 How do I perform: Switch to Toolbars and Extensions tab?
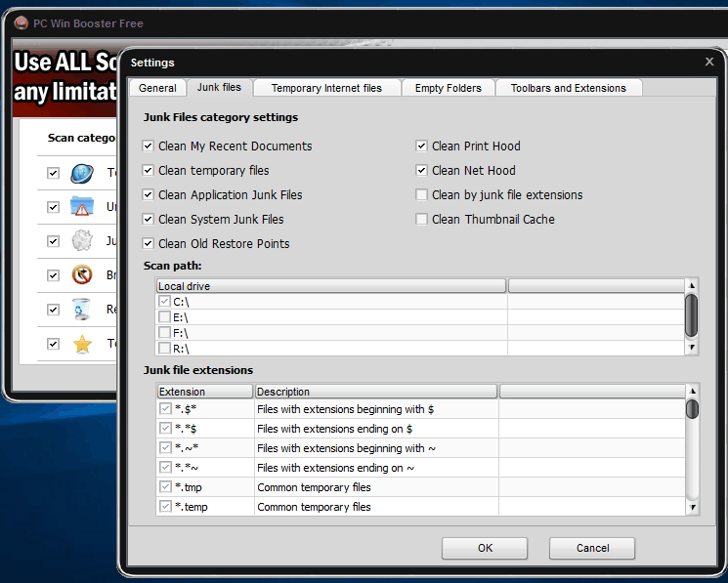[569, 88]
